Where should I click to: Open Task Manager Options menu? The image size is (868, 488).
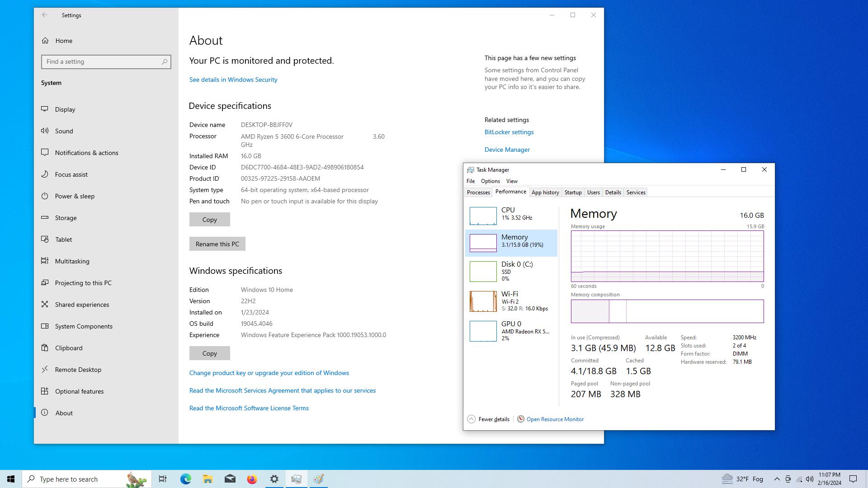tap(490, 181)
